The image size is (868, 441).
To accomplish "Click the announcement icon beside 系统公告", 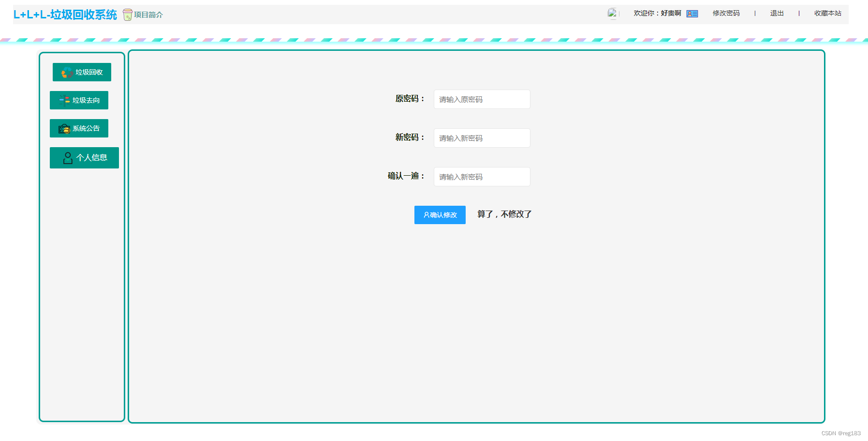I will [64, 129].
